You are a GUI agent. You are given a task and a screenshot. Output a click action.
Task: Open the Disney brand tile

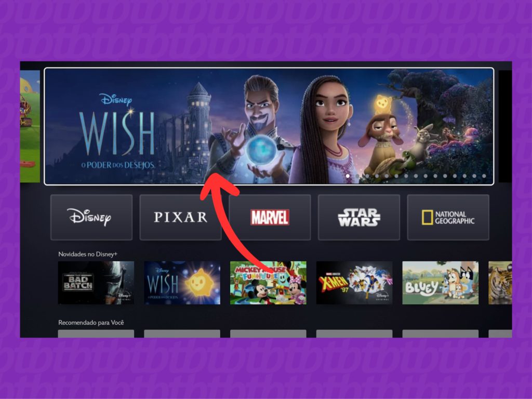[x=91, y=217]
